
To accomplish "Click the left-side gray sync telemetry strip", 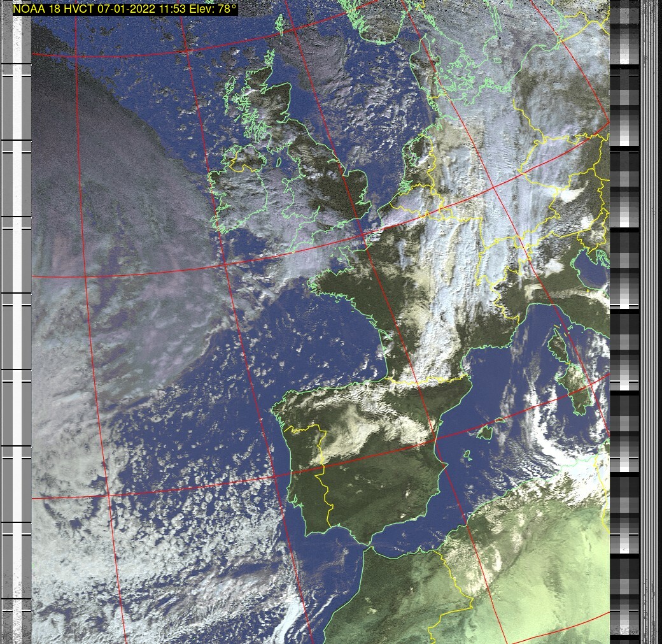I will [x=17, y=318].
